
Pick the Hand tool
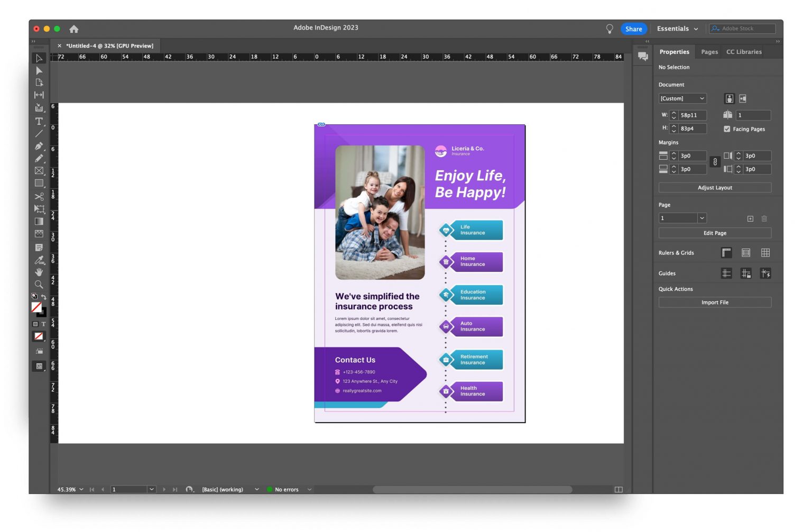point(39,272)
